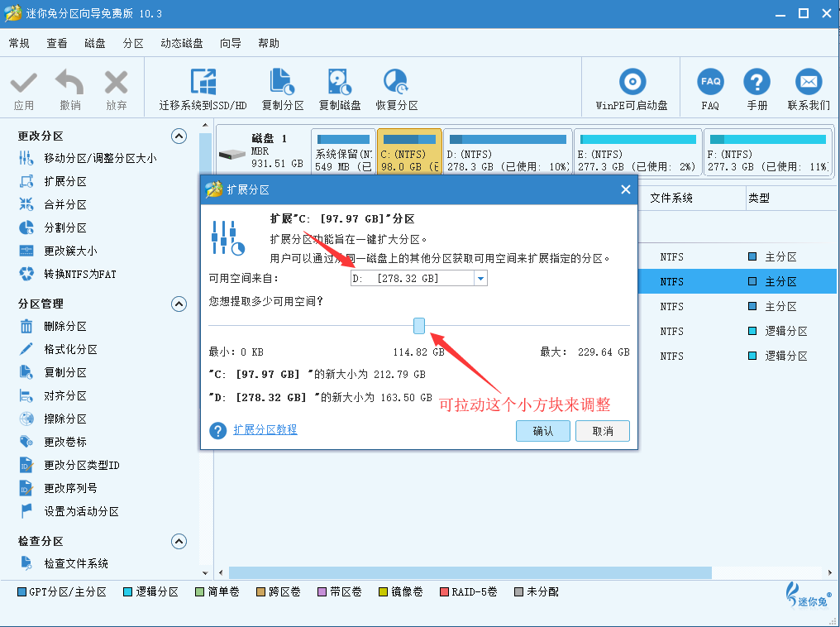
Task: Select the 系统保留 partition block
Action: click(x=343, y=152)
